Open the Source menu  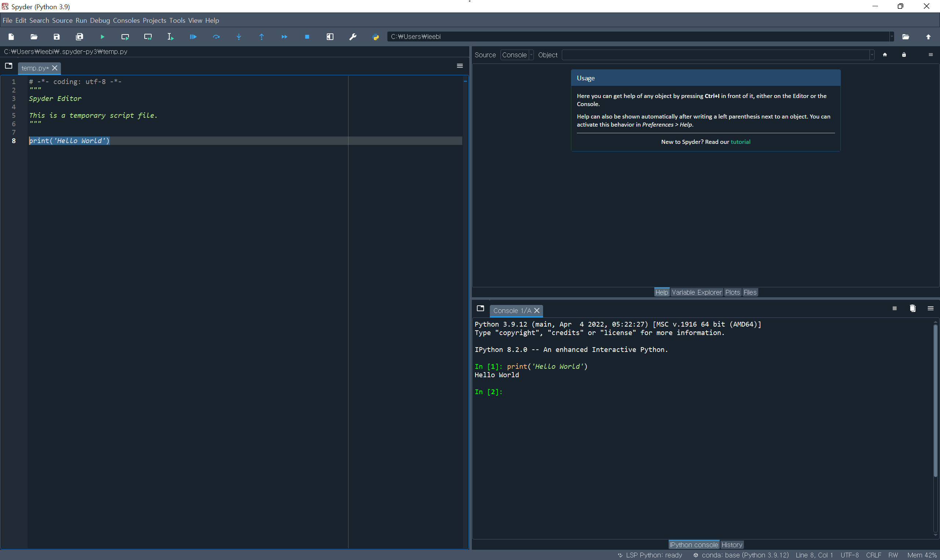pos(62,21)
